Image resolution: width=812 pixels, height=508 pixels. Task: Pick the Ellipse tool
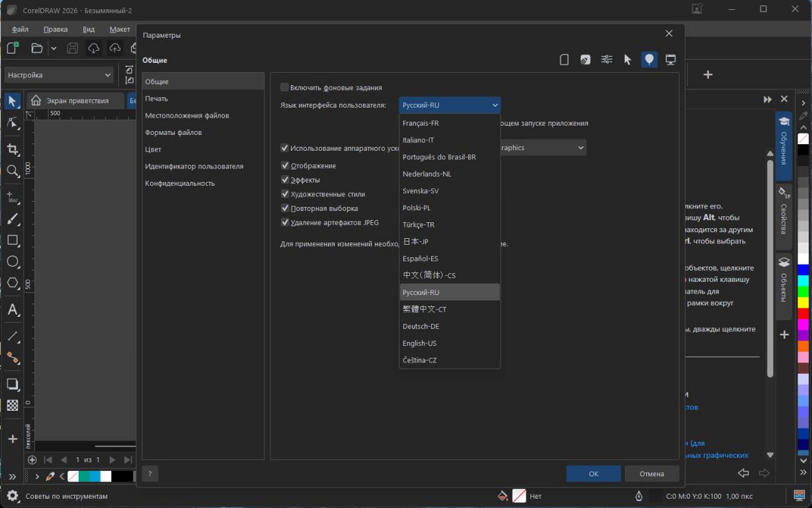(x=13, y=261)
